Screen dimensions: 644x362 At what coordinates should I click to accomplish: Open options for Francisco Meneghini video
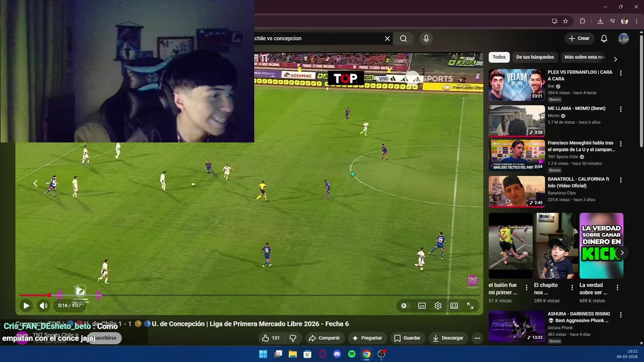[x=620, y=144]
